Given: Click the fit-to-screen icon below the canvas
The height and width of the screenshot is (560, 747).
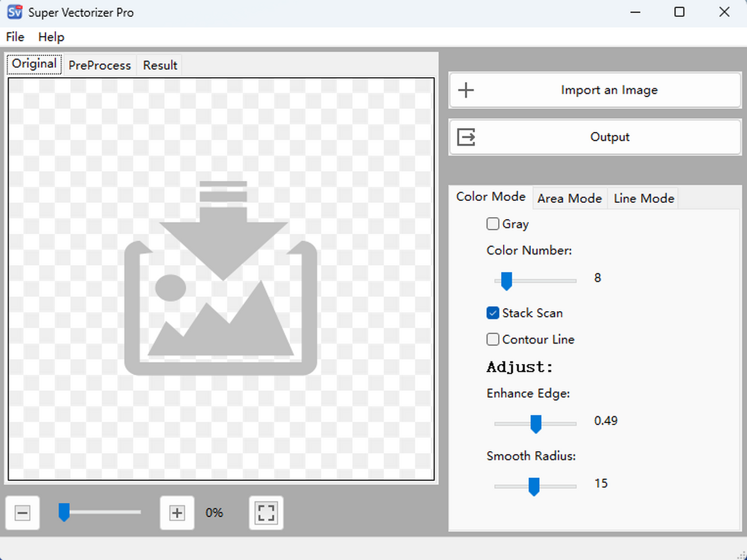Looking at the screenshot, I should pos(266,513).
